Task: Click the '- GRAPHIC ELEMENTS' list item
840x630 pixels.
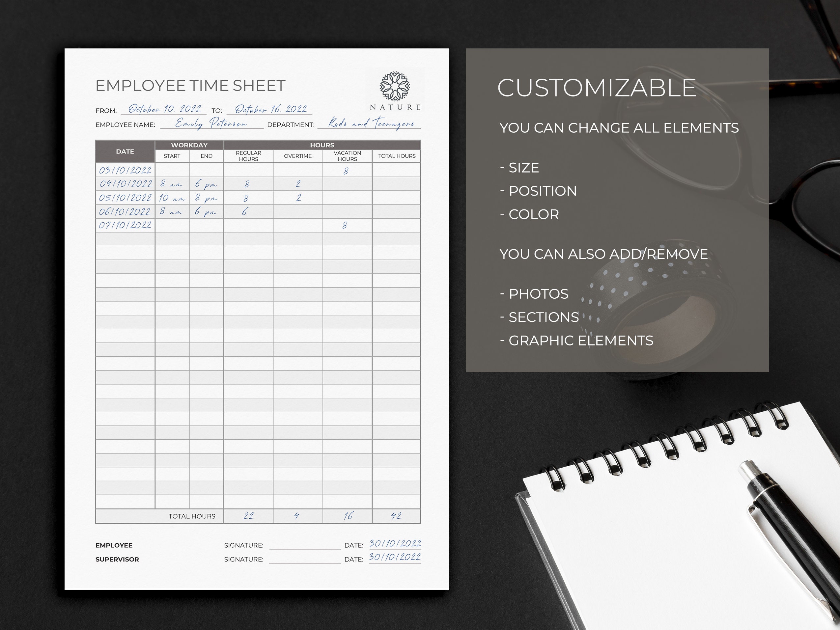Action: point(576,341)
